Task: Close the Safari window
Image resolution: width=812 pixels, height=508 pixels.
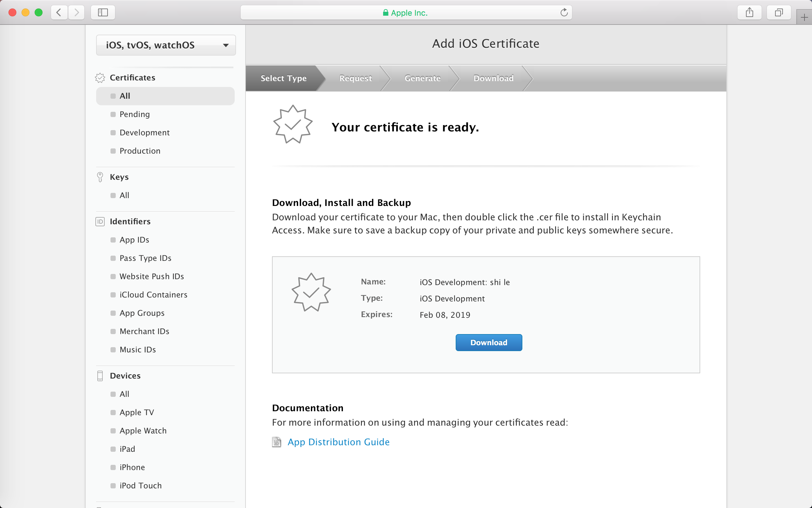Action: coord(12,13)
